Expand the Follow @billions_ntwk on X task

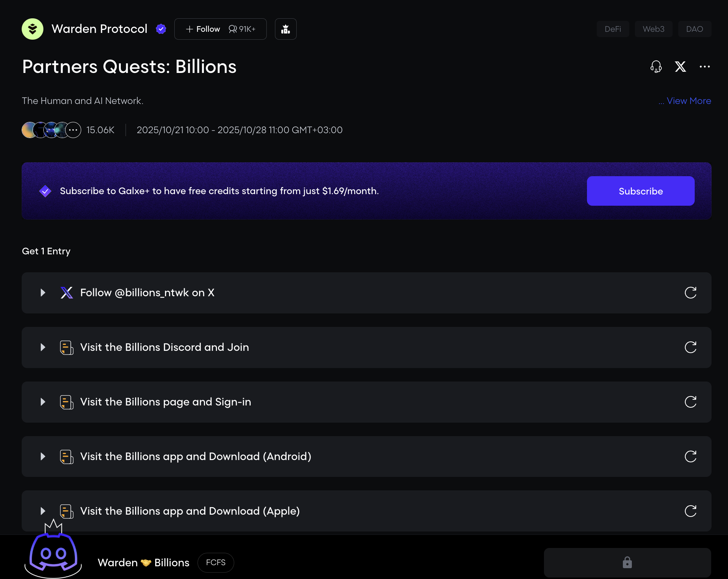pyautogui.click(x=43, y=292)
